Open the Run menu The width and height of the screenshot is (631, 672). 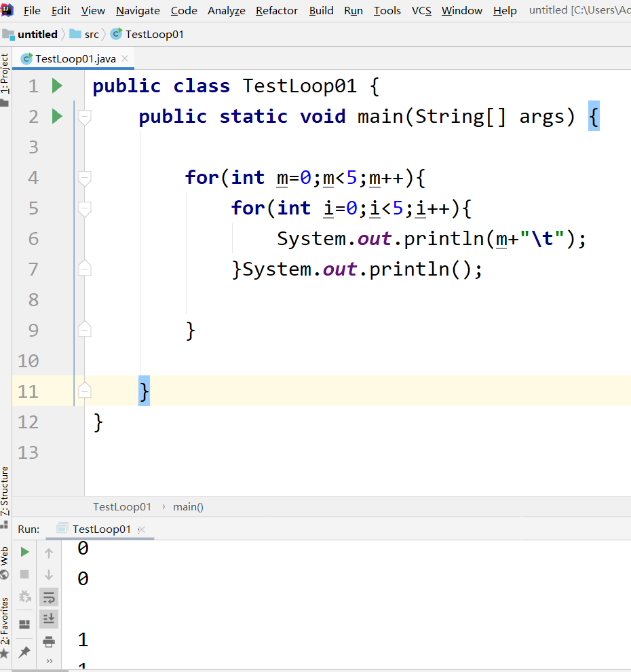click(x=353, y=10)
